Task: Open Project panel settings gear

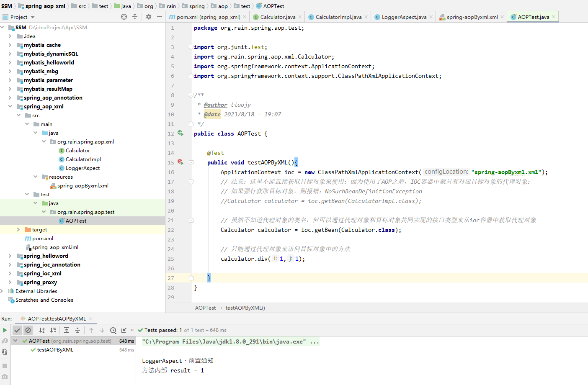Action: tap(149, 17)
